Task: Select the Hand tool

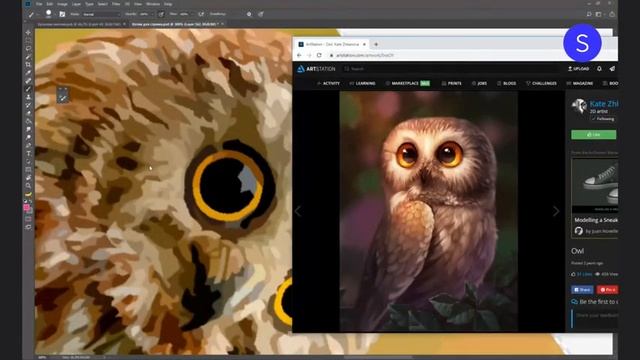Action: [x=28, y=178]
